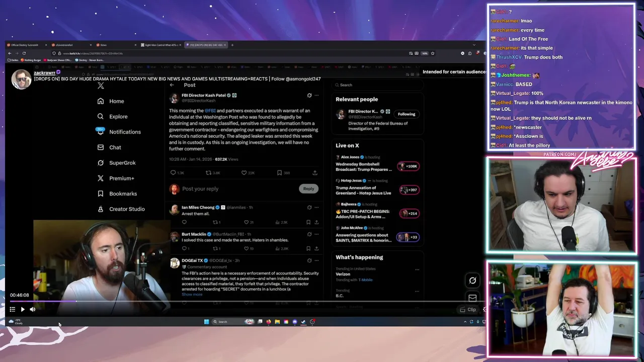Toggle the Following button for FBI Director

[x=407, y=114]
